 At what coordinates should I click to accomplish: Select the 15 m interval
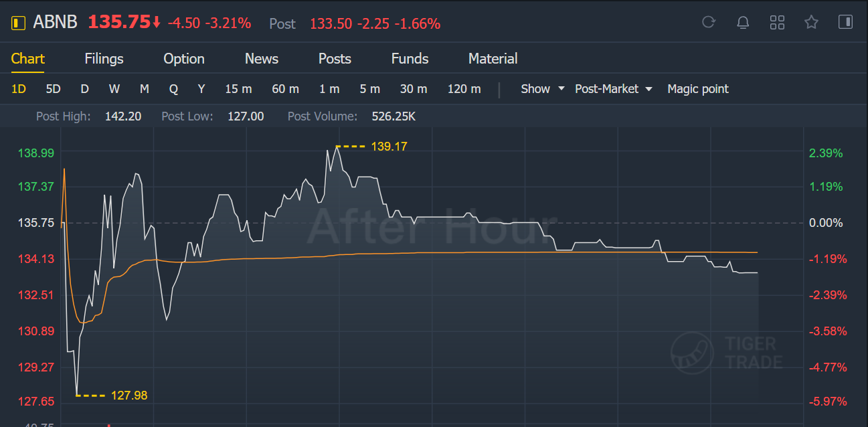tap(238, 89)
